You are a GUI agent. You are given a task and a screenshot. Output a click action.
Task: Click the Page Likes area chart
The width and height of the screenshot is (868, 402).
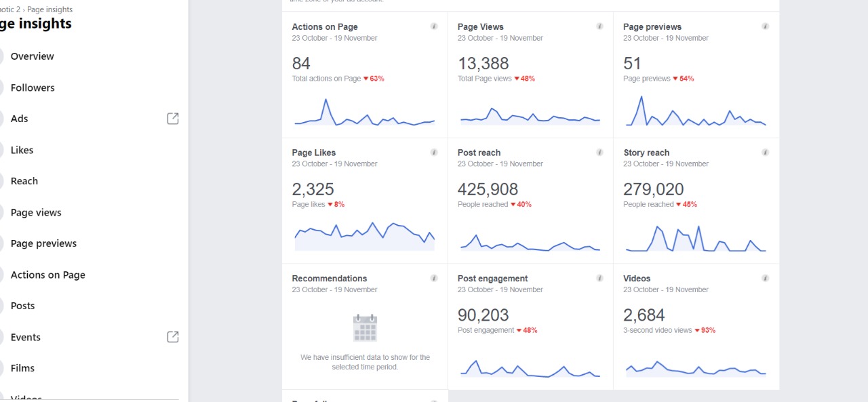(364, 236)
